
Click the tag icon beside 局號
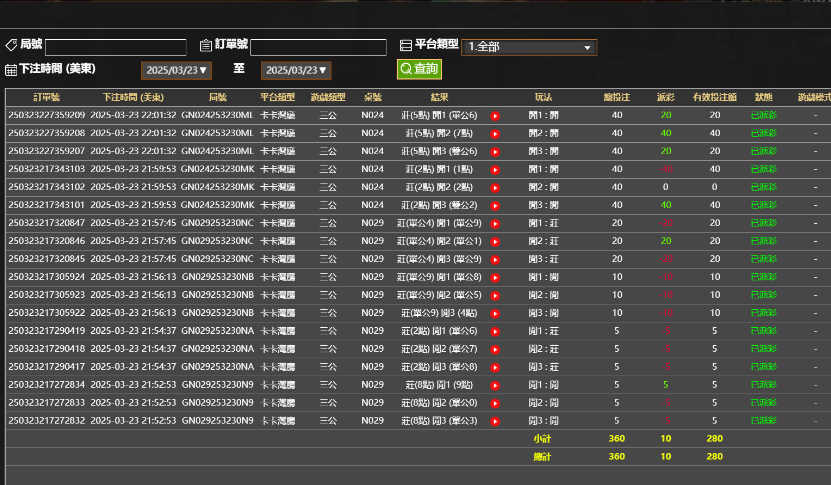click(11, 45)
